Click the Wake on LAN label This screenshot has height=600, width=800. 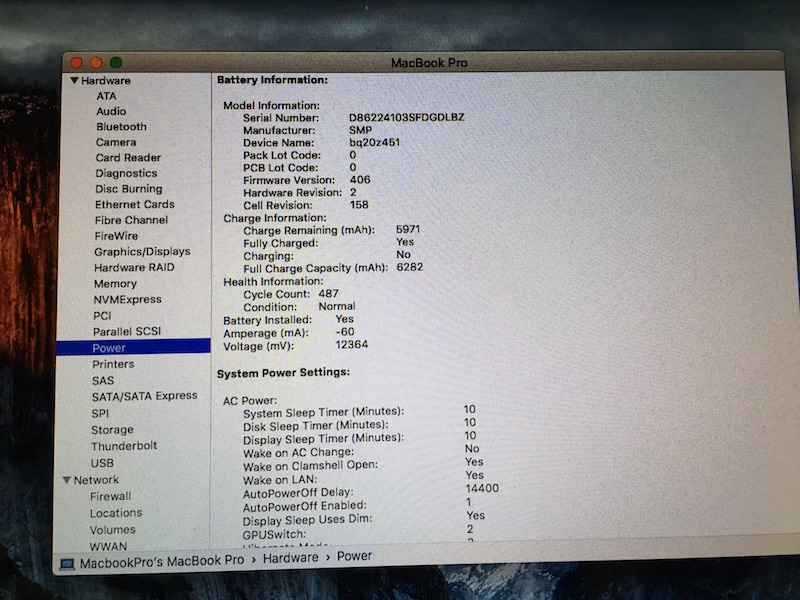click(x=280, y=480)
